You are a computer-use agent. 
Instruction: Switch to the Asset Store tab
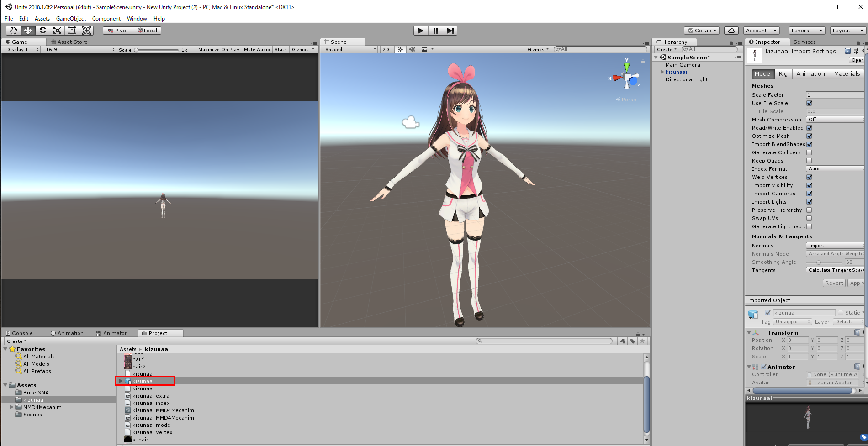(69, 42)
